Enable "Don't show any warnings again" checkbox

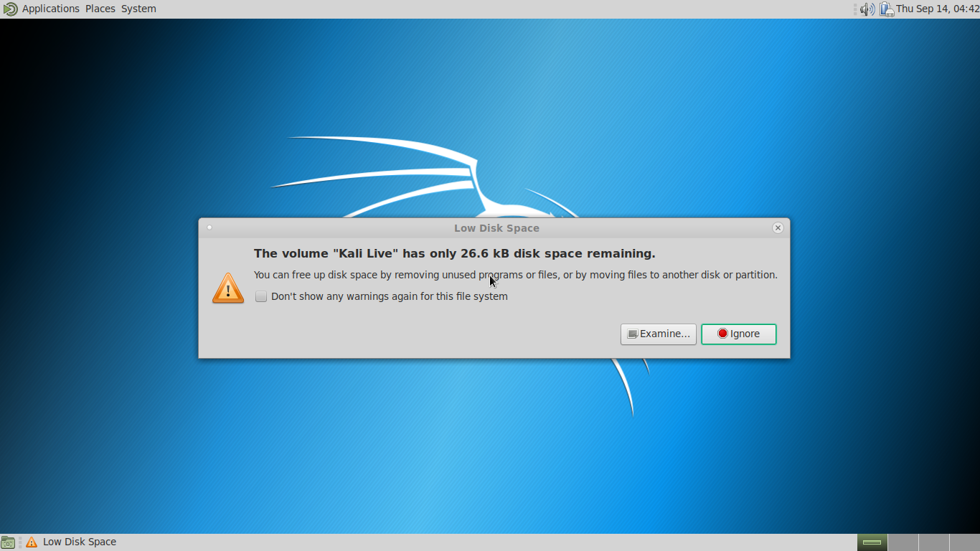click(x=261, y=296)
